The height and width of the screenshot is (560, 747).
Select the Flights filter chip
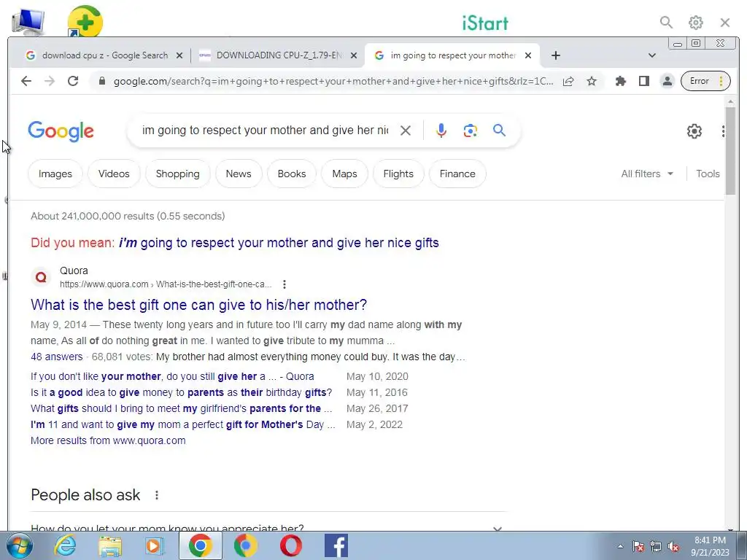point(398,174)
